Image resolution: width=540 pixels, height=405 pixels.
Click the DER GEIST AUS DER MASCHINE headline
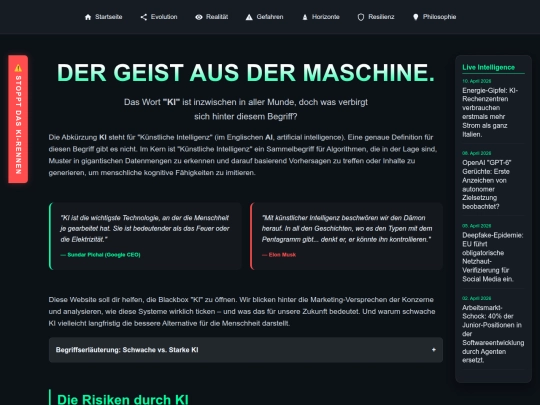point(246,73)
